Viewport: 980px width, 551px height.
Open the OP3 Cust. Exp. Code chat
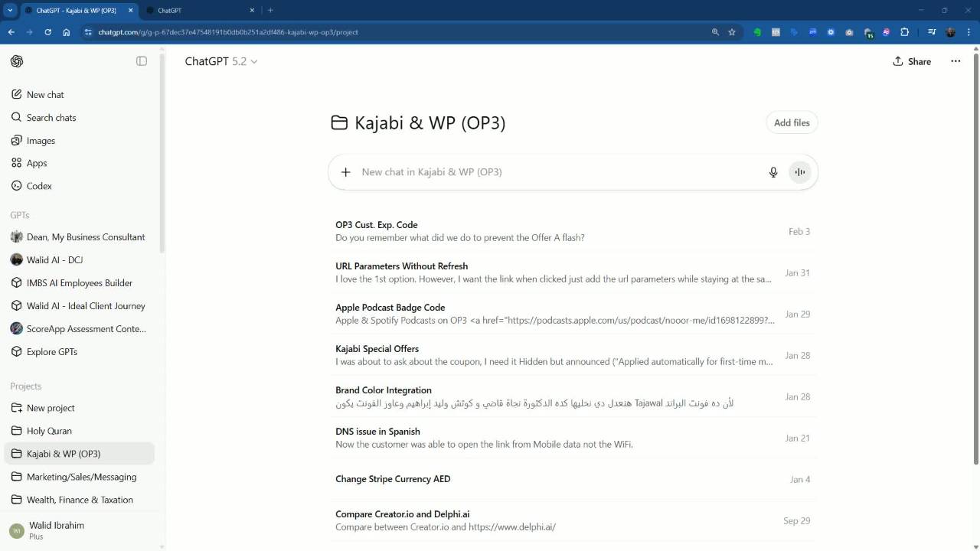tap(376, 225)
